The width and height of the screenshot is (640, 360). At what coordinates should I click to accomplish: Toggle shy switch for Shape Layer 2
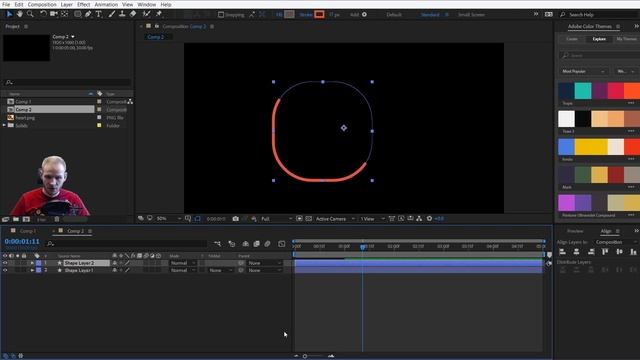click(x=115, y=263)
